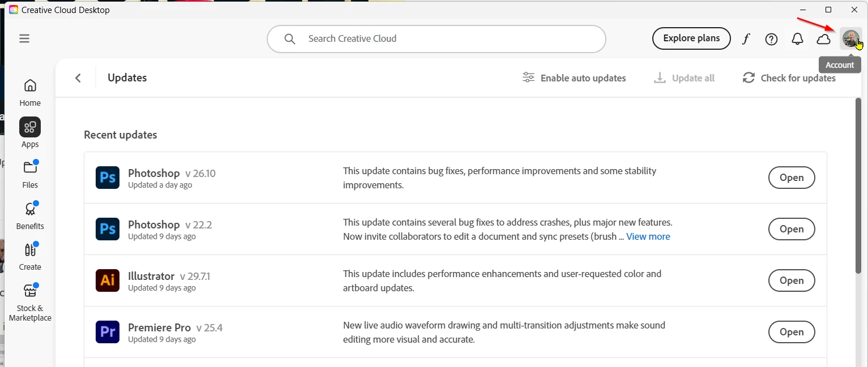Click the Creative Cloud title bar logo
This screenshot has width=868, height=367.
click(14, 10)
